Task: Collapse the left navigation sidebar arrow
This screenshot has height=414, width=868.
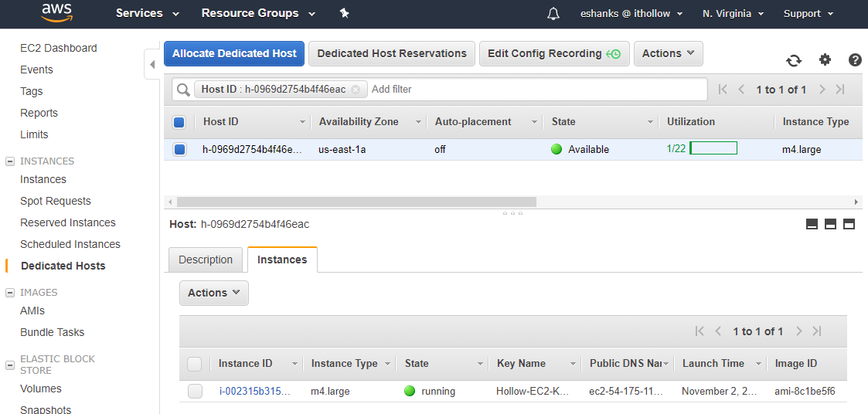Action: click(x=151, y=65)
